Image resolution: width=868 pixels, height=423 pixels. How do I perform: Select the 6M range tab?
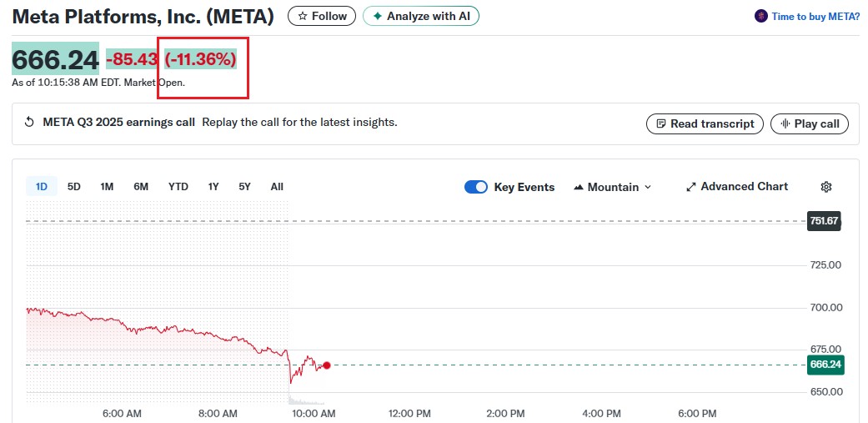(141, 187)
